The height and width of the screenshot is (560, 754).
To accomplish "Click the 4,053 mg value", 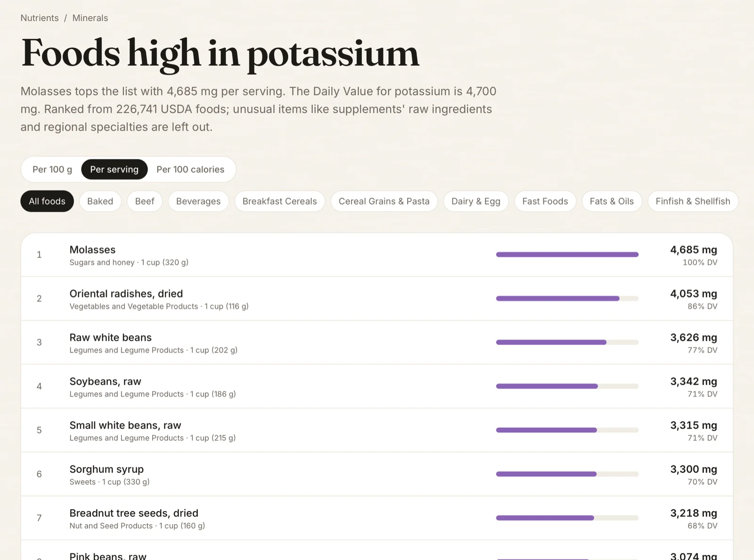I will [694, 293].
